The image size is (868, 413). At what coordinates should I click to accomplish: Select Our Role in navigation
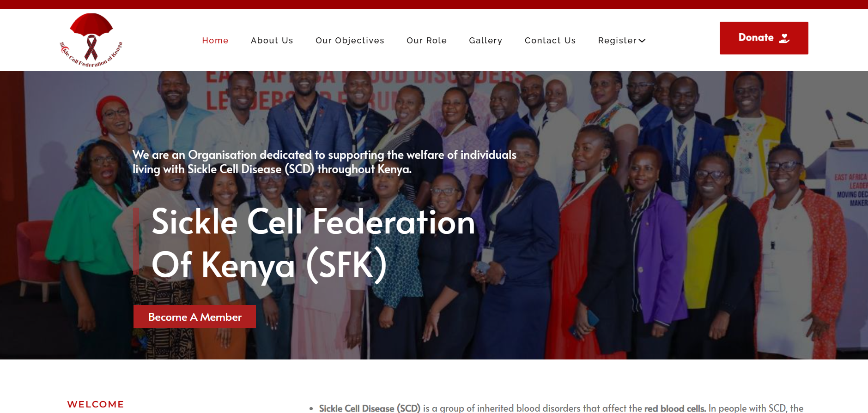coord(426,41)
